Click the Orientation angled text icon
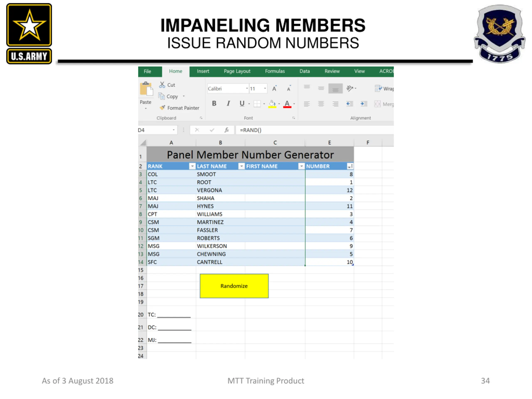532x399 pixels. pyautogui.click(x=350, y=89)
